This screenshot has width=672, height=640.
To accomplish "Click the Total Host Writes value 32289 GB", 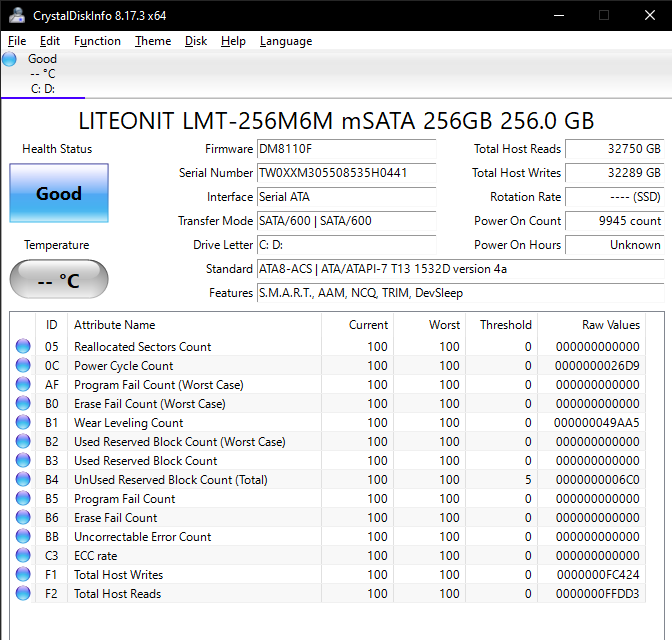I will [x=615, y=173].
